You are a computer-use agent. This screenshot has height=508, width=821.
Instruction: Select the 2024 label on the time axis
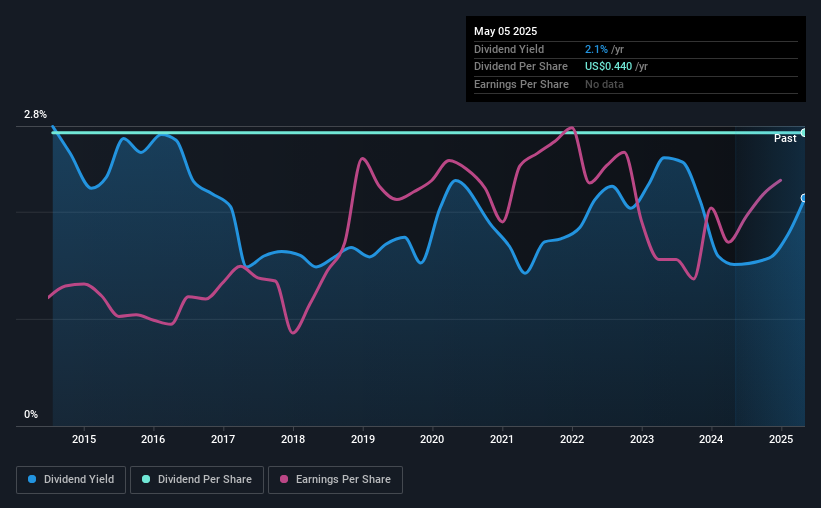pos(711,439)
